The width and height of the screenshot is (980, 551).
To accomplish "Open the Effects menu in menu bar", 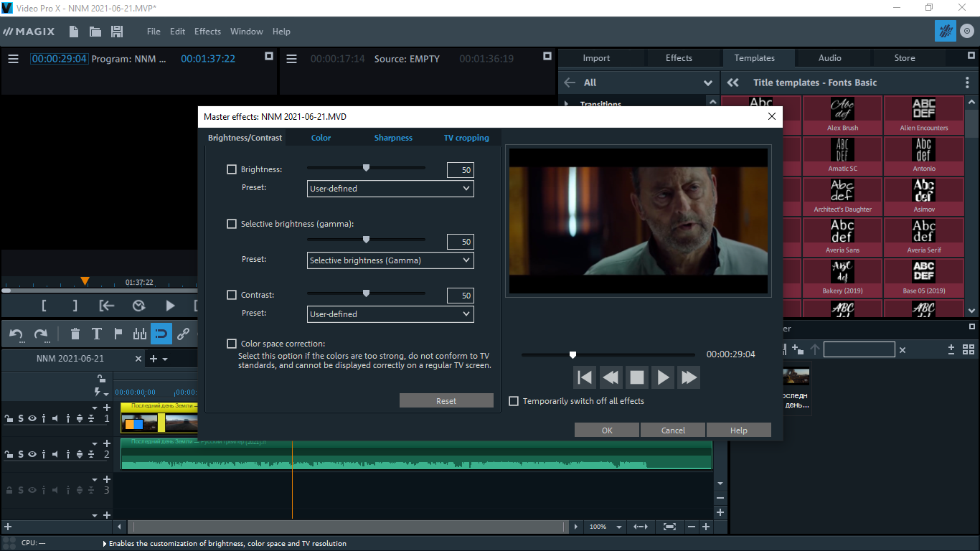I will pyautogui.click(x=207, y=32).
